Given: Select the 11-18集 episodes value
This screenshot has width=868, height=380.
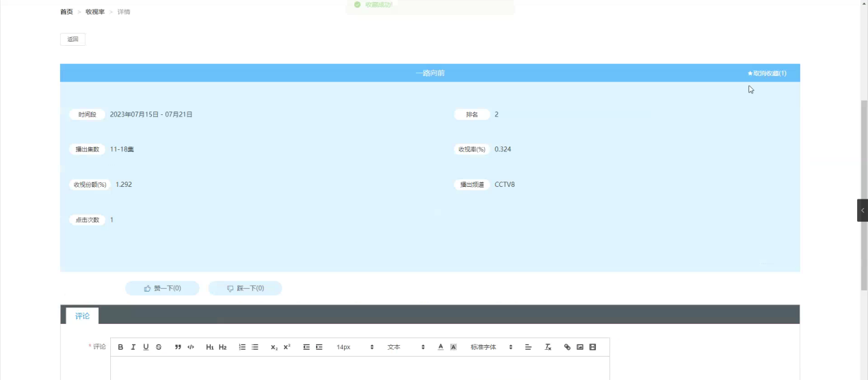Looking at the screenshot, I should (x=122, y=149).
